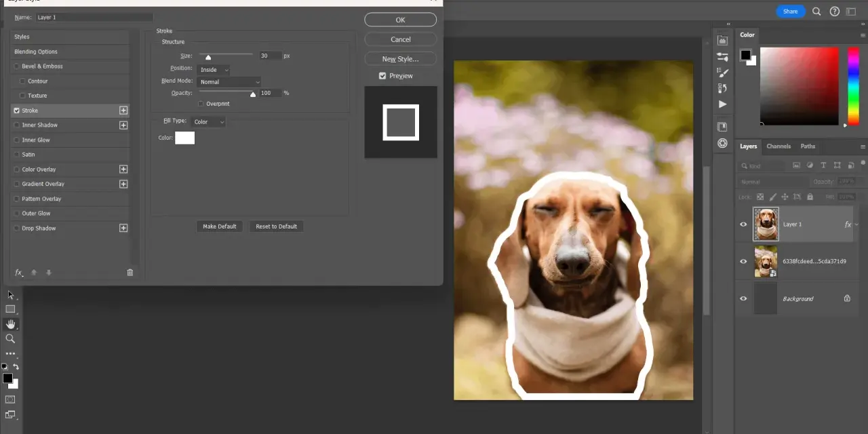Open fx menu at Layer Style bottom

19,273
